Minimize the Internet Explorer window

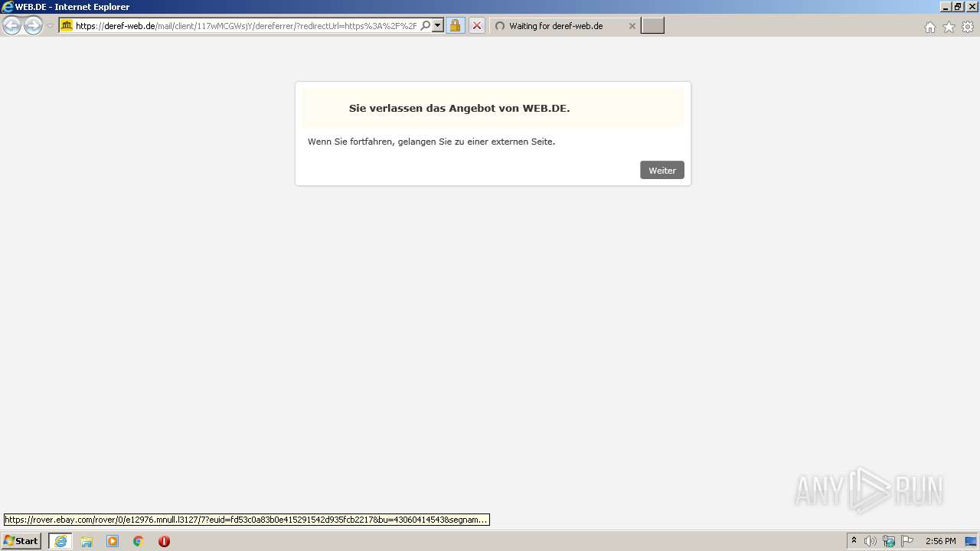tap(946, 7)
